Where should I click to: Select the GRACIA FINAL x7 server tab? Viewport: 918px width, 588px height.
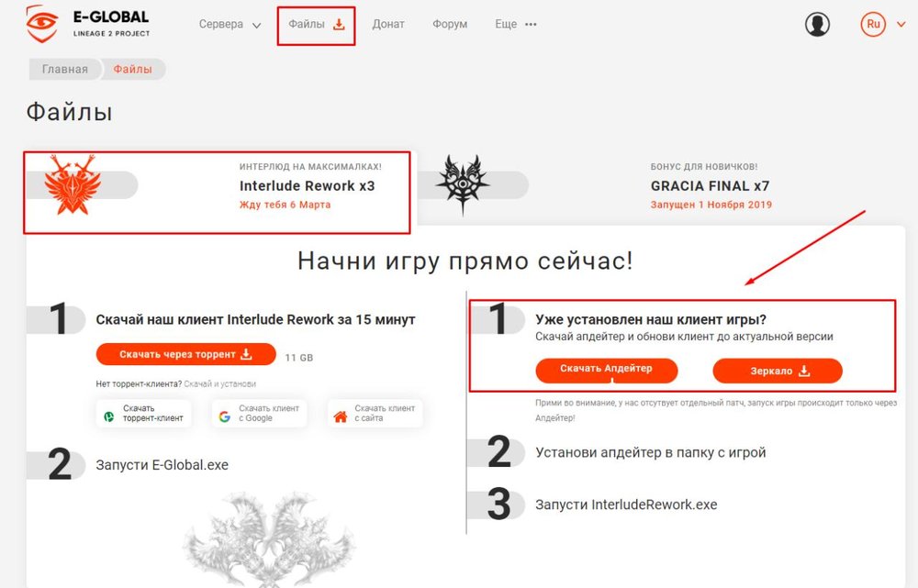711,186
